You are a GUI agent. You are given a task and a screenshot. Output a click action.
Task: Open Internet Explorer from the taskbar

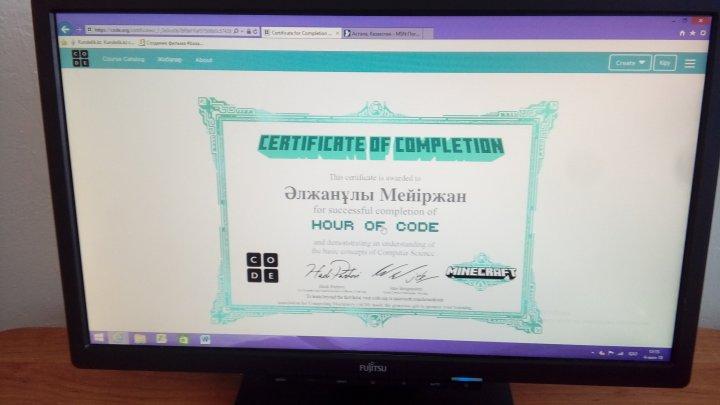click(119, 338)
